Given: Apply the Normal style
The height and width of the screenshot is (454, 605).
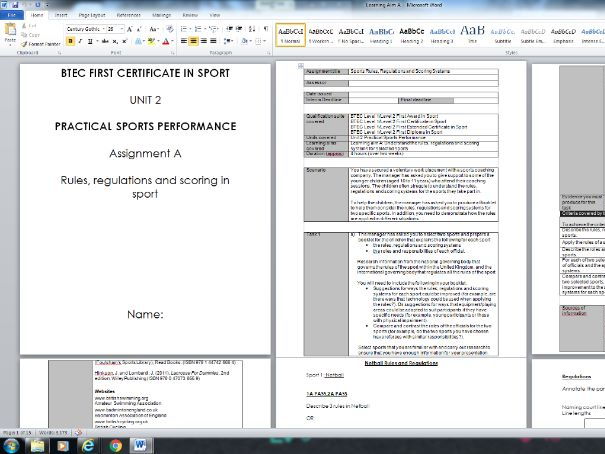Looking at the screenshot, I should (291, 35).
